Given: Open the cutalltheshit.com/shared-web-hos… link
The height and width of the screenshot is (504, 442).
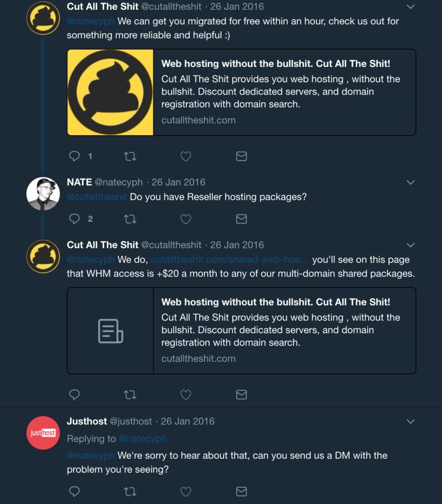Looking at the screenshot, I should coord(230,259).
